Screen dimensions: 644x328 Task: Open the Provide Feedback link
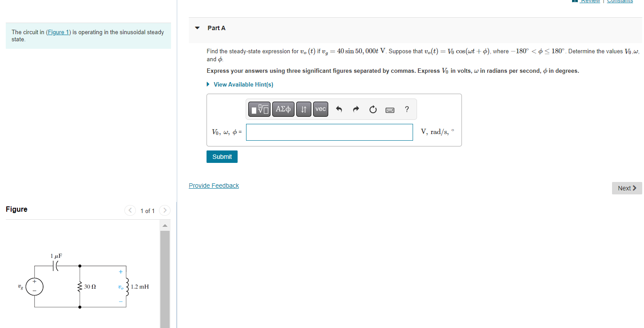pyautogui.click(x=214, y=186)
